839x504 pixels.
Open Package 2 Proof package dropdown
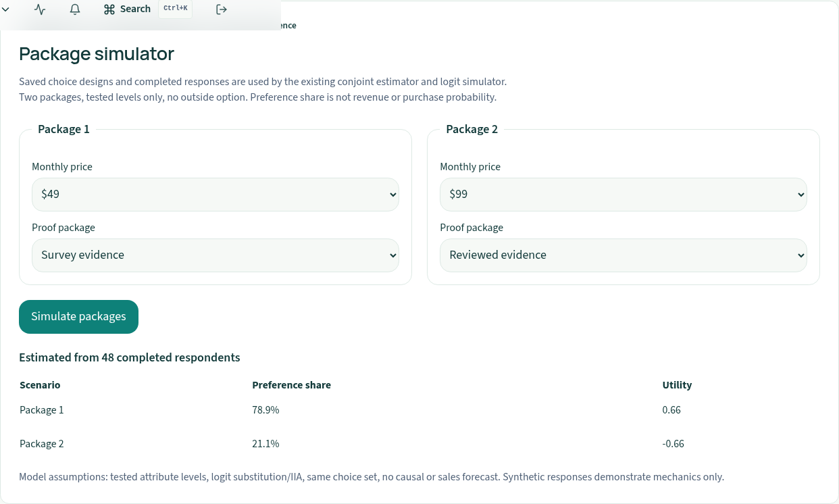(624, 255)
